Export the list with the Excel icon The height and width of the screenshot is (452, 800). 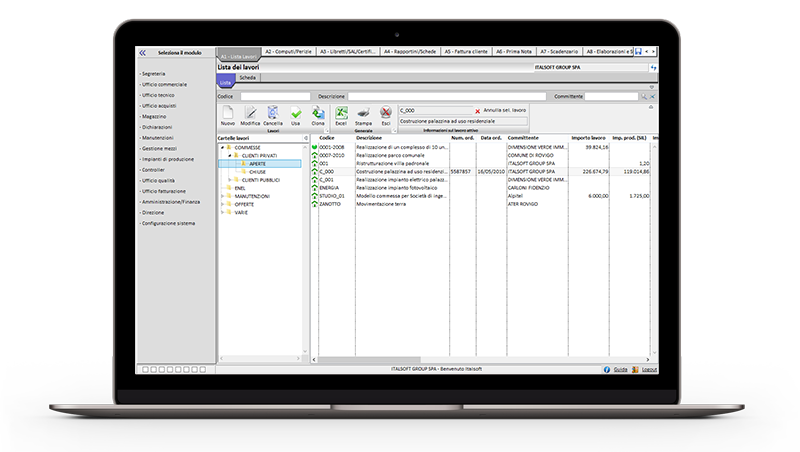pyautogui.click(x=341, y=113)
